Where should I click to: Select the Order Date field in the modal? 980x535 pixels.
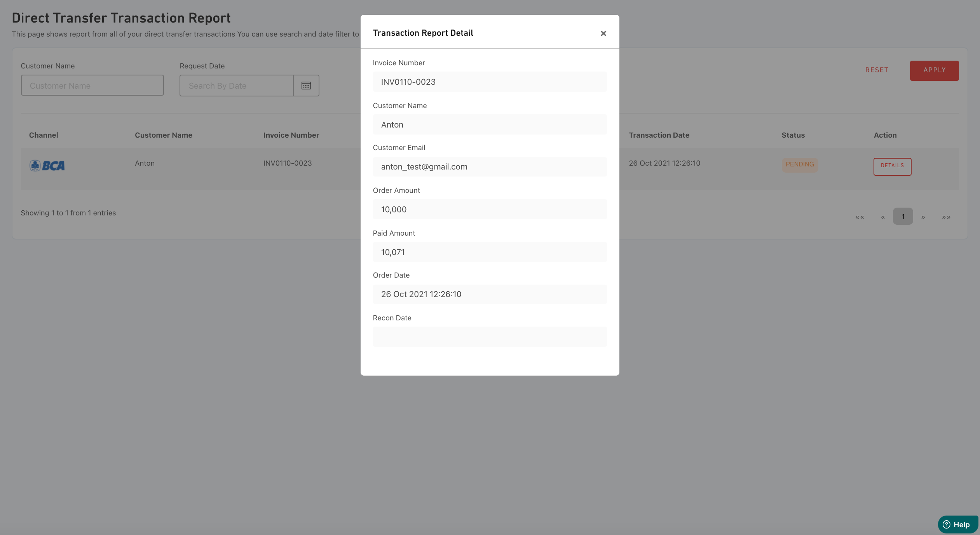coord(489,294)
